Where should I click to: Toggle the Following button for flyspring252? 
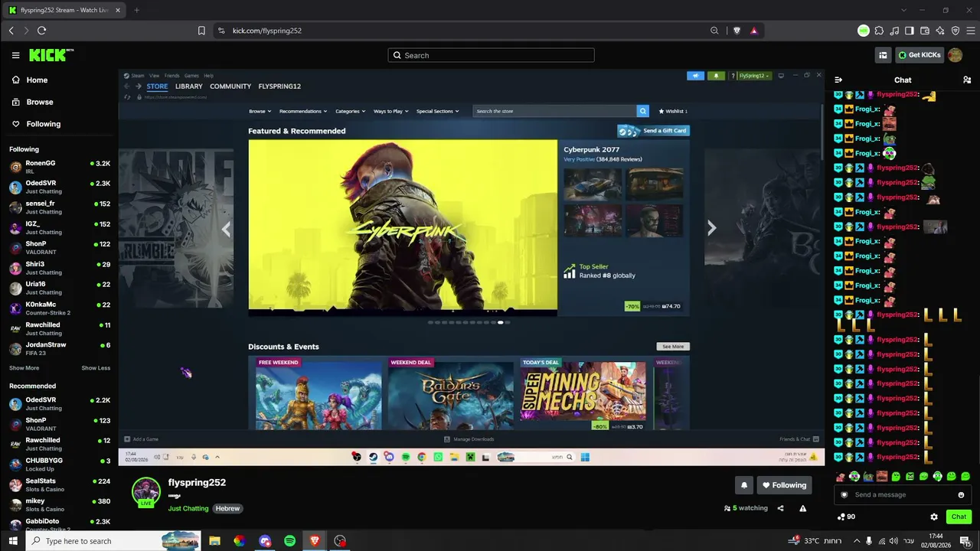(784, 485)
